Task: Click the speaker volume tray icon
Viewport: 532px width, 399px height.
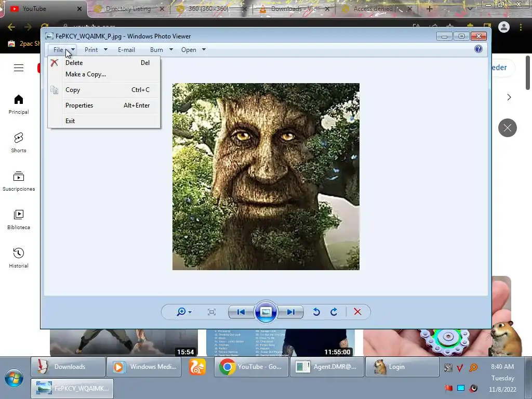Action: 473,388
